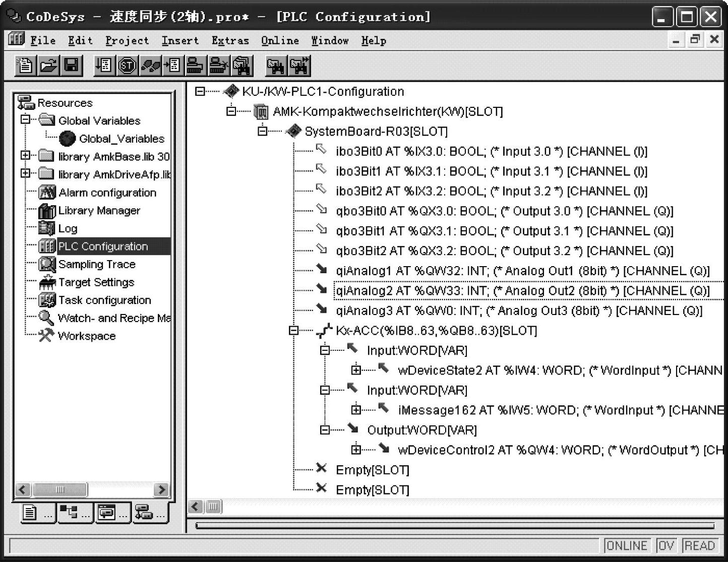Select the ibo3Bit0 Input 3.0 channel
Viewport: 728px width, 562px height.
coord(492,151)
